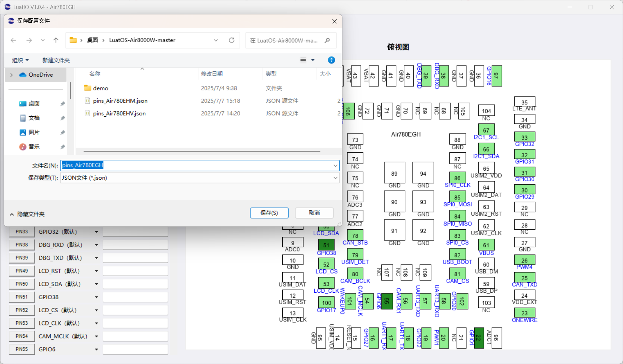Click pin 67 I2C1_SCL on chip diagram
This screenshot has width=623, height=364.
click(x=486, y=130)
